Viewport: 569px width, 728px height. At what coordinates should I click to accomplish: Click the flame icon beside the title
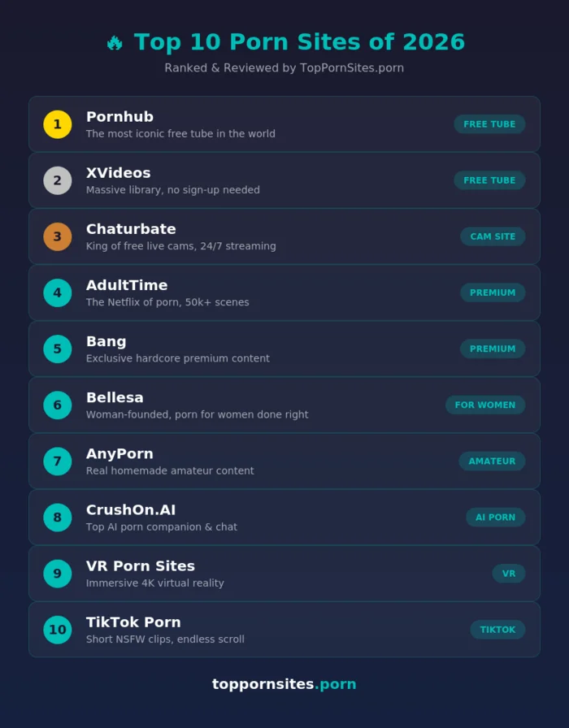[x=115, y=43]
